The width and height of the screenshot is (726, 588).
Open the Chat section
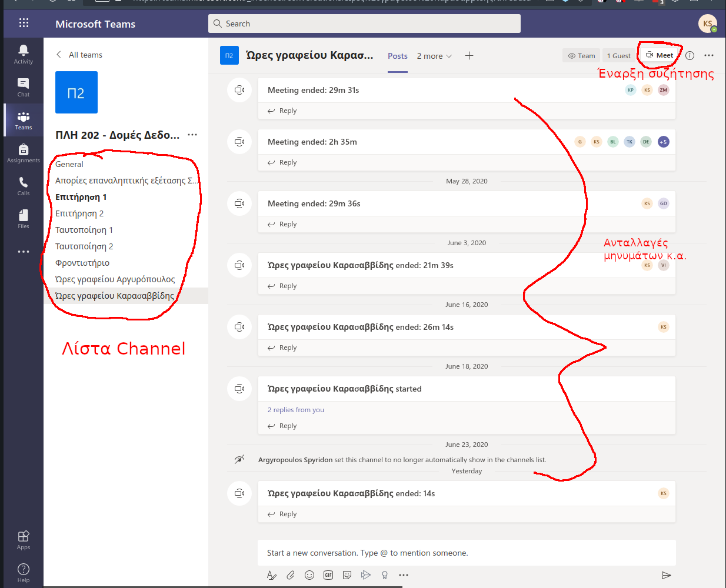(24, 87)
